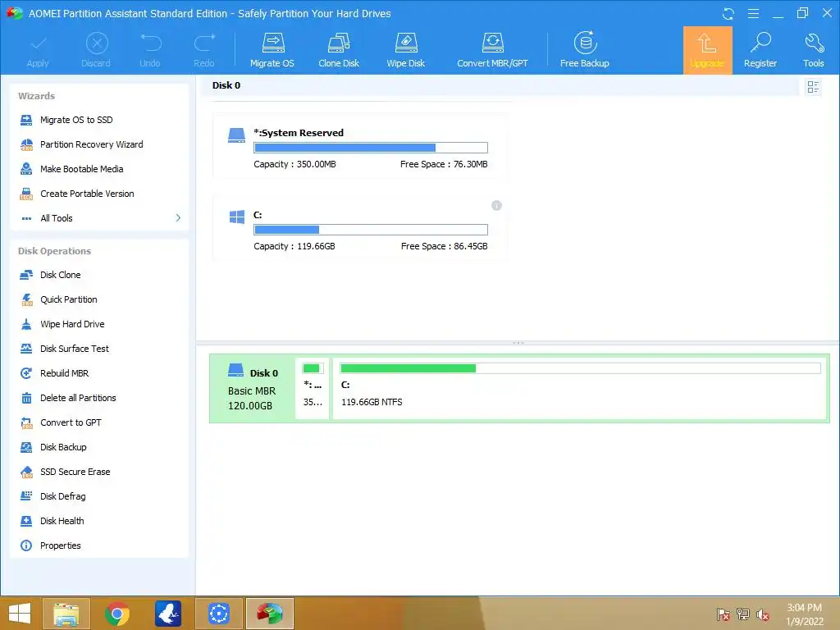Open the Migrate OS tool
840x630 pixels.
click(x=272, y=50)
